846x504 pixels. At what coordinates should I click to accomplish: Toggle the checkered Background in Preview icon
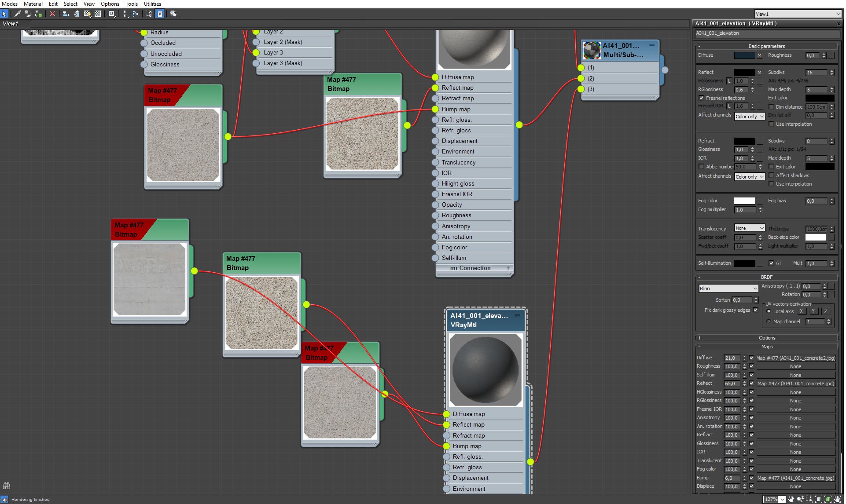point(98,14)
